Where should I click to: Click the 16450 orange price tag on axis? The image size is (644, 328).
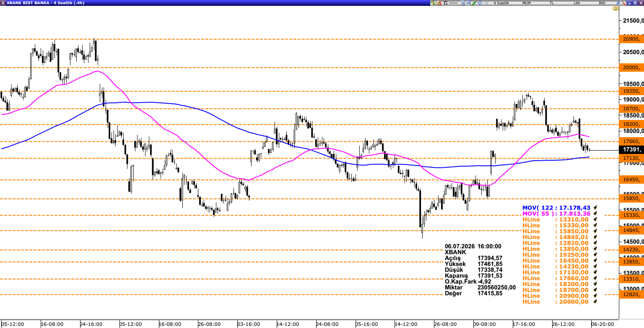(x=631, y=180)
